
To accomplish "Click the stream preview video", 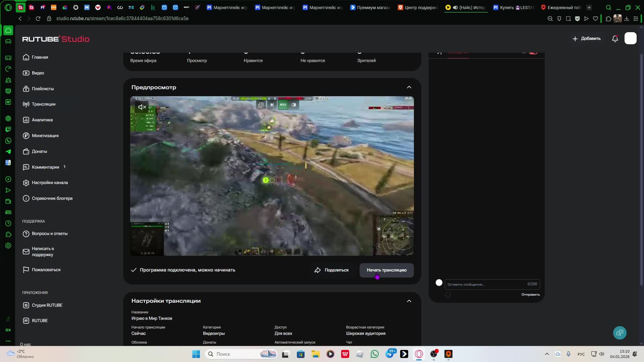I will (x=272, y=176).
